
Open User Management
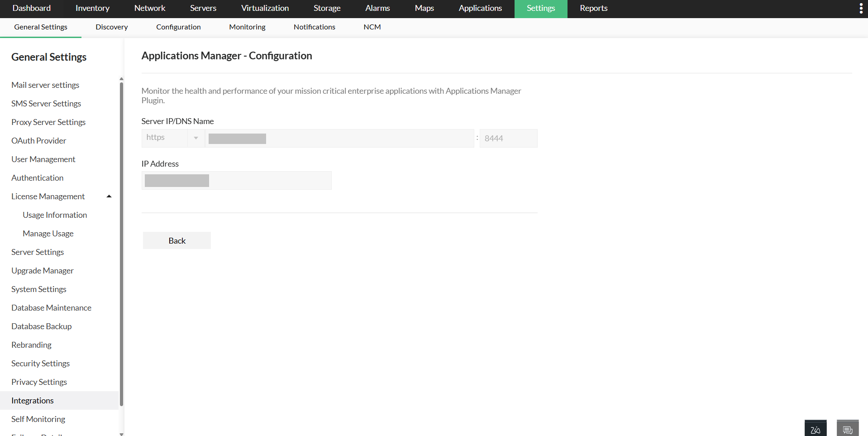point(43,159)
